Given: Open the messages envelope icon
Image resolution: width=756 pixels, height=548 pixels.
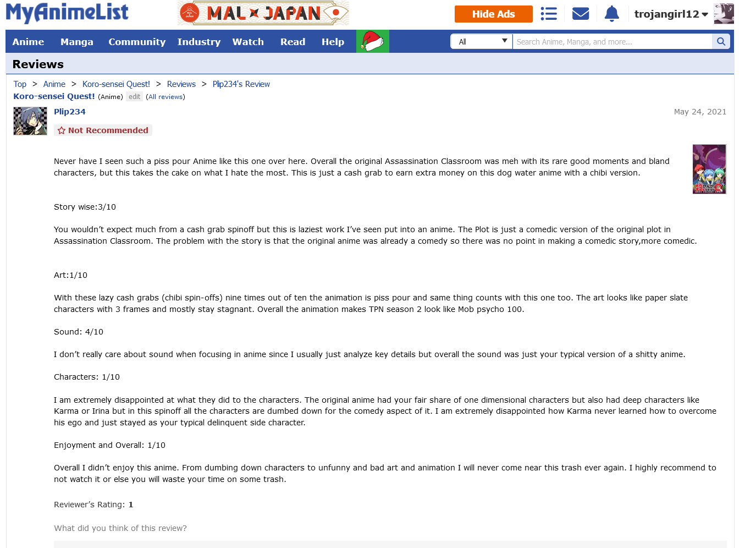Looking at the screenshot, I should (581, 14).
